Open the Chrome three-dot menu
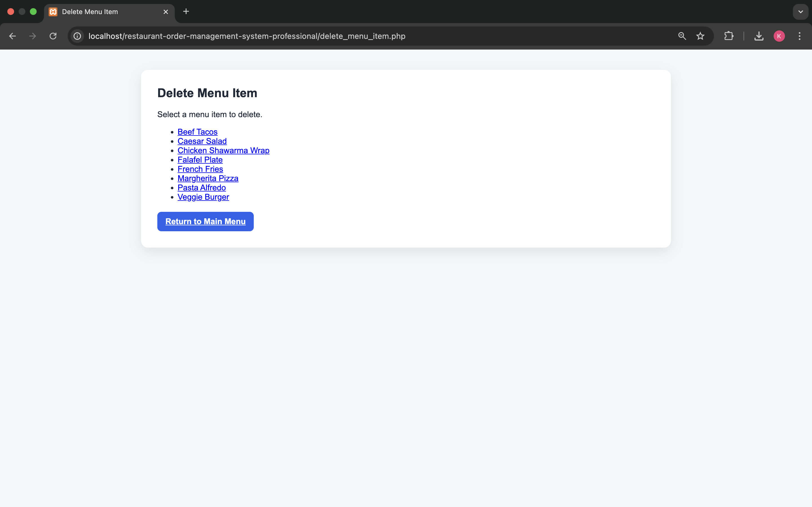The height and width of the screenshot is (507, 812). 799,36
